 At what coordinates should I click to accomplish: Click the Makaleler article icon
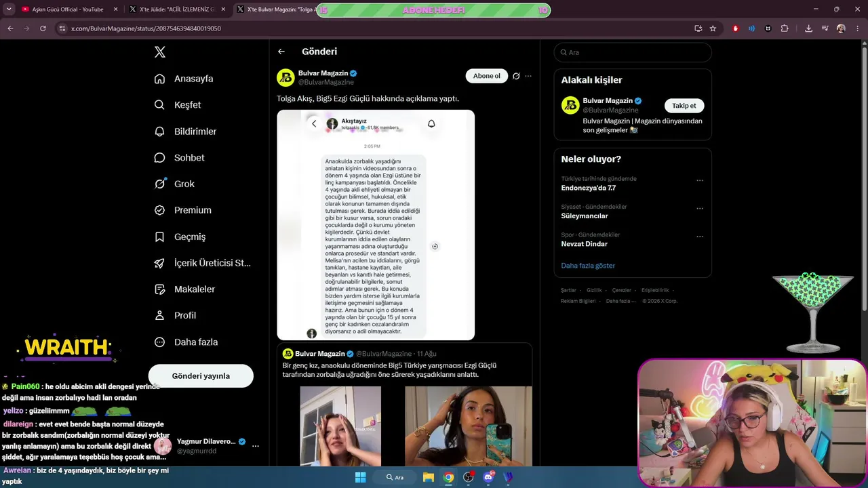click(160, 289)
